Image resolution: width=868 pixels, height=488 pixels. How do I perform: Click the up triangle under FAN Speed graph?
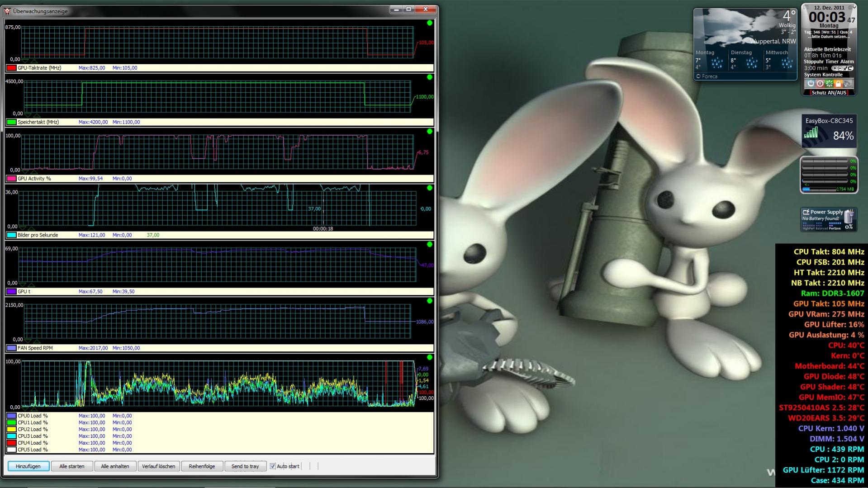click(x=37, y=341)
